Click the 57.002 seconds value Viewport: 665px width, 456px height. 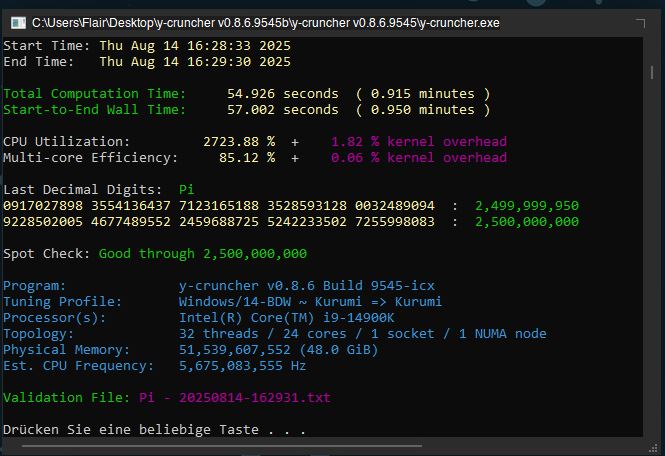pyautogui.click(x=282, y=110)
